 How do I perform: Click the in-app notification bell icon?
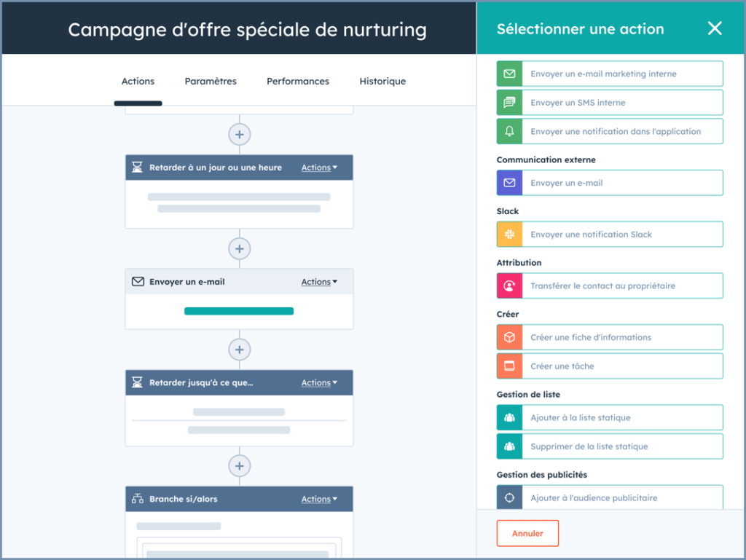509,132
